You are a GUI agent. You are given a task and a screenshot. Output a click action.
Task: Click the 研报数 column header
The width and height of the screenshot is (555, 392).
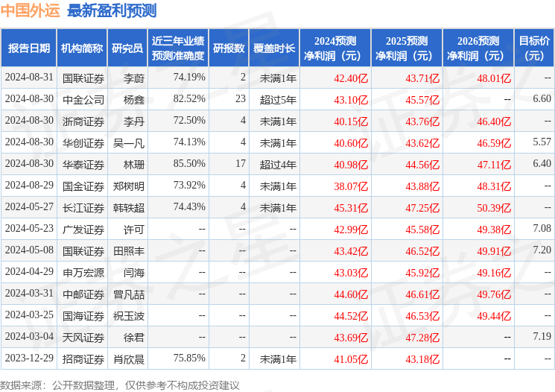click(229, 48)
